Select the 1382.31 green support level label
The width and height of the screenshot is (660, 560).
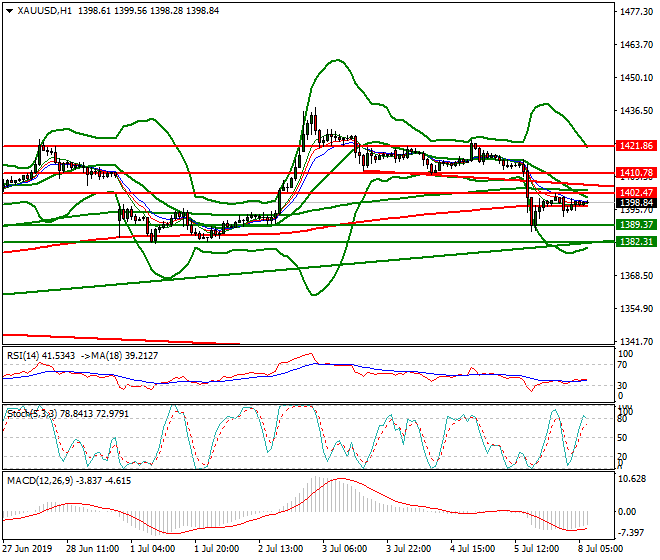[636, 242]
